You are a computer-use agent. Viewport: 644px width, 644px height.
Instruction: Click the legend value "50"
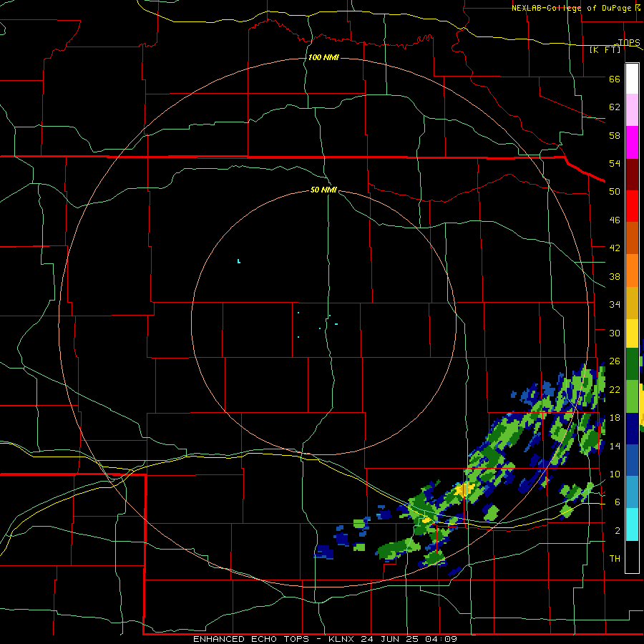tap(615, 192)
